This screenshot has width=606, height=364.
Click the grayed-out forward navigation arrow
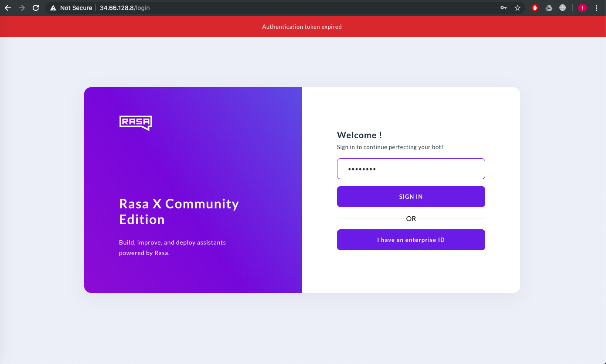[22, 7]
